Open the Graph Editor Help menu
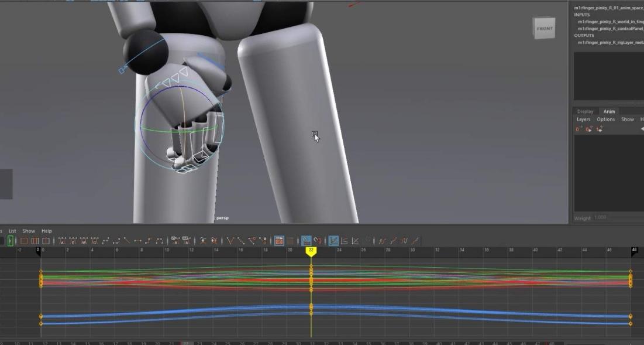The height and width of the screenshot is (345, 644). pyautogui.click(x=47, y=231)
